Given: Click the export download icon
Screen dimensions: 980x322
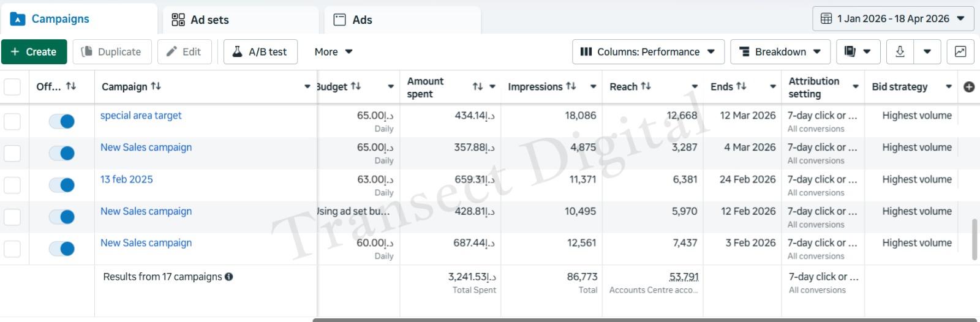Looking at the screenshot, I should click(x=900, y=52).
